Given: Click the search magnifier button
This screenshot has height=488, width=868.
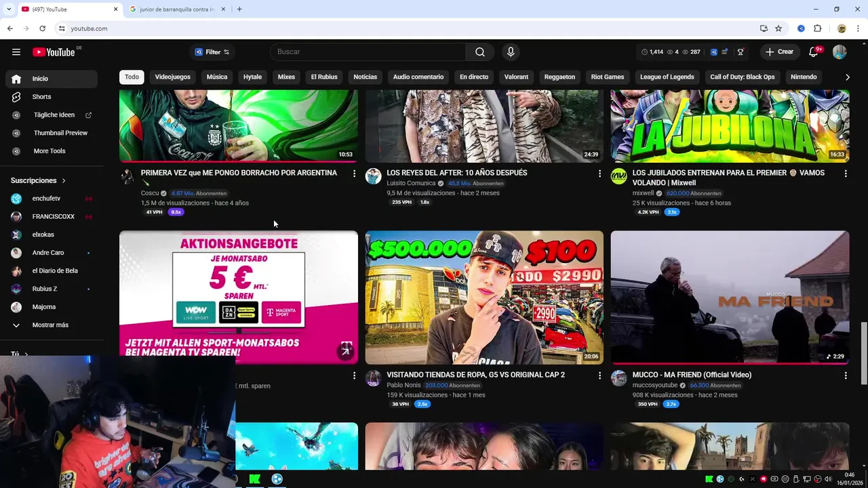Looking at the screenshot, I should point(480,52).
